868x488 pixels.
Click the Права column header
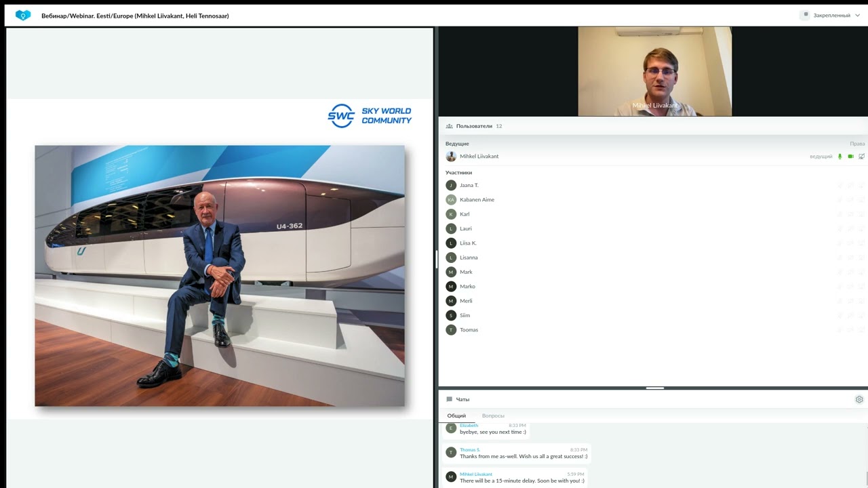pos(857,144)
